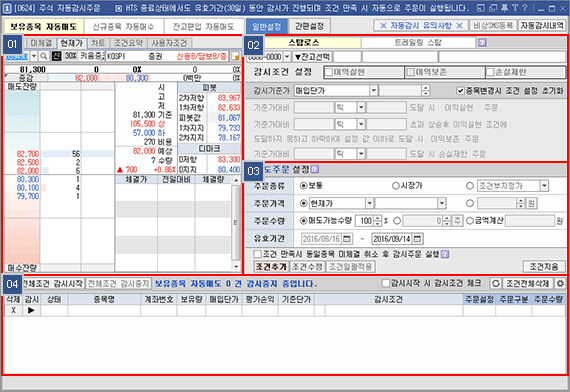Switch to 트레일링 스탑 tab
570x392 pixels.
click(418, 43)
